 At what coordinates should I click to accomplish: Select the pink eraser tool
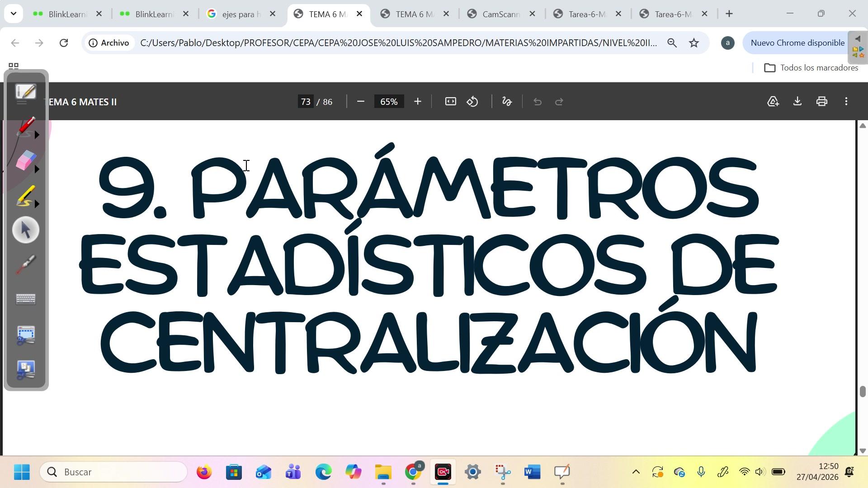pos(25,160)
